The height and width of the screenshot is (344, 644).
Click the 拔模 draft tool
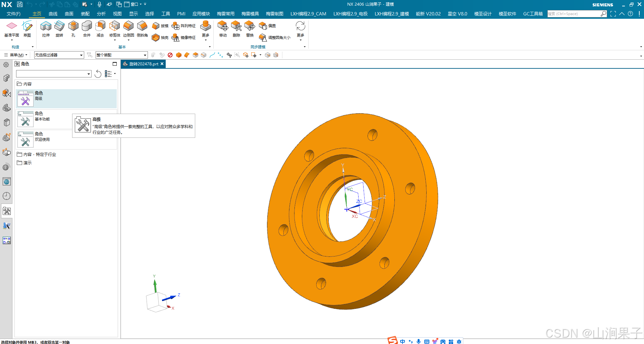click(160, 26)
